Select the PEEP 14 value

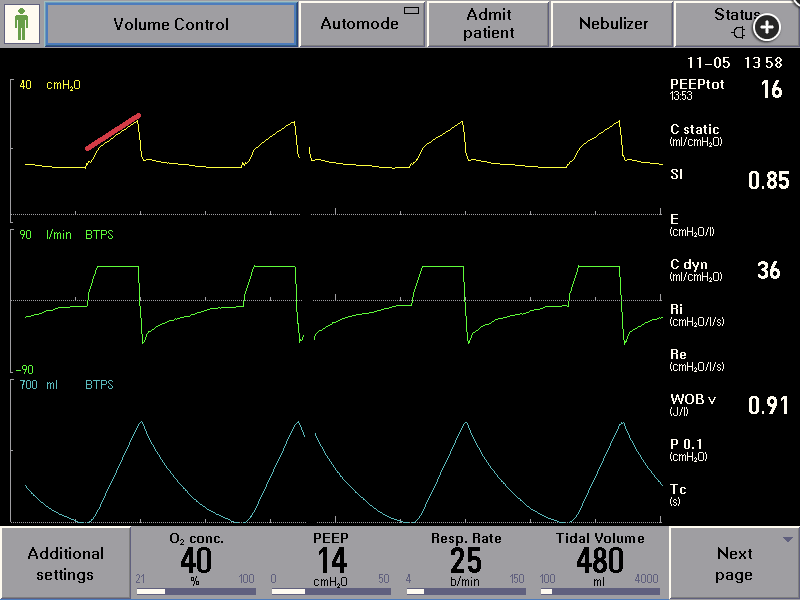coord(331,561)
